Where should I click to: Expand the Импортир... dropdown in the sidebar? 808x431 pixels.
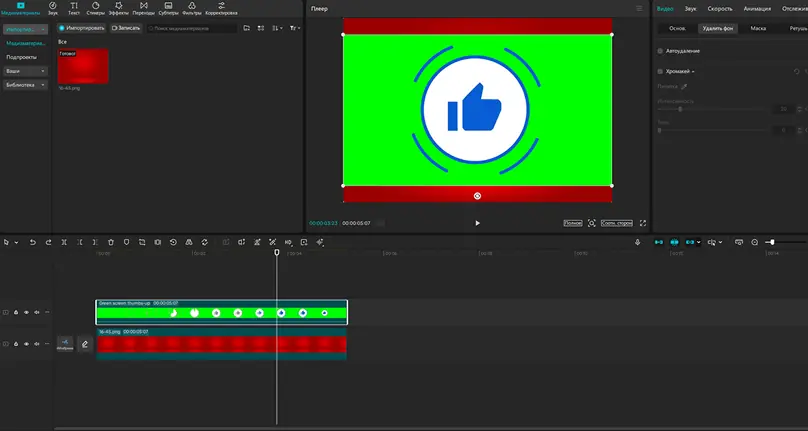click(25, 29)
